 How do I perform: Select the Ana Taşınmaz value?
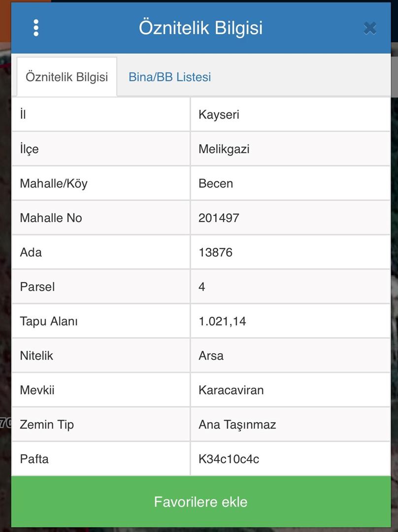pos(237,425)
